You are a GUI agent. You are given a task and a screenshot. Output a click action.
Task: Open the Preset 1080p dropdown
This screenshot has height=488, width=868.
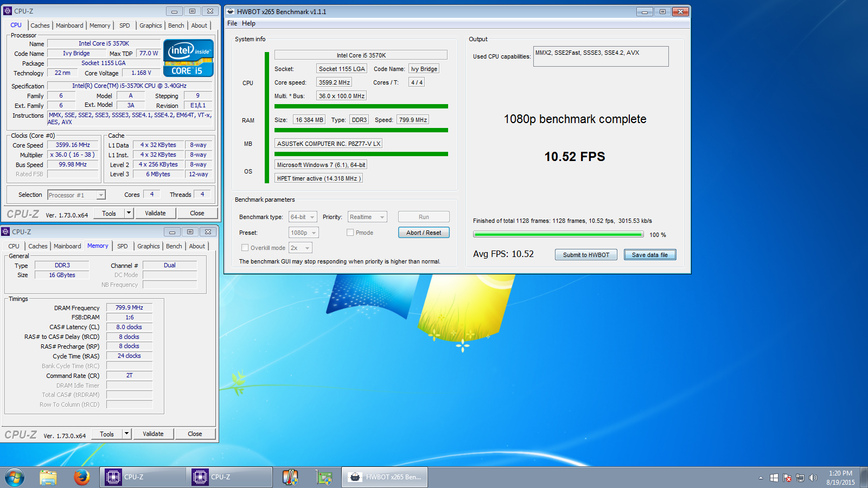[x=303, y=233]
